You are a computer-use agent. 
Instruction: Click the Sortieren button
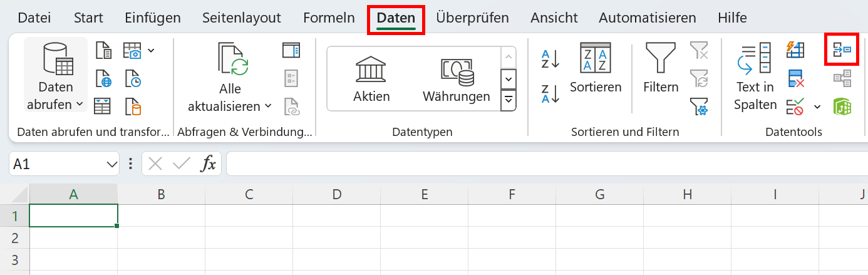coord(596,69)
